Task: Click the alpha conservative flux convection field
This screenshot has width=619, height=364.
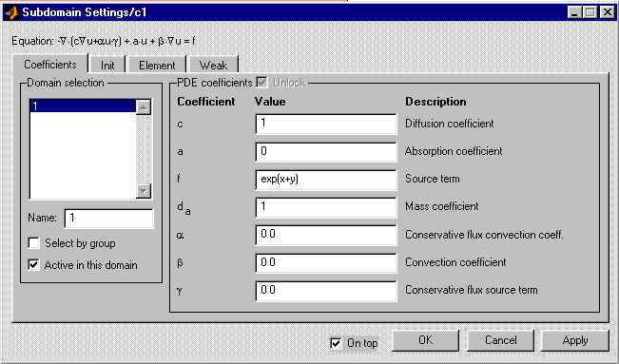Action: coord(326,235)
